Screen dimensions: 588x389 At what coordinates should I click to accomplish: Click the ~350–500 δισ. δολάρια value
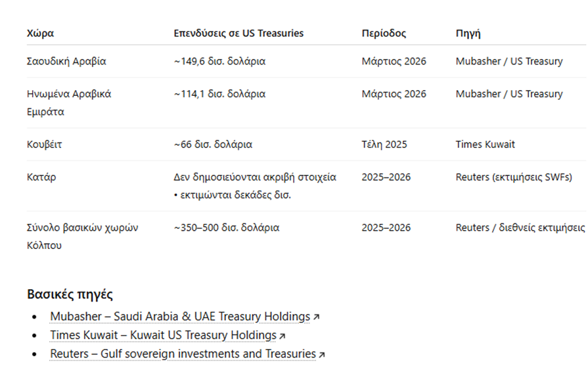tap(227, 228)
